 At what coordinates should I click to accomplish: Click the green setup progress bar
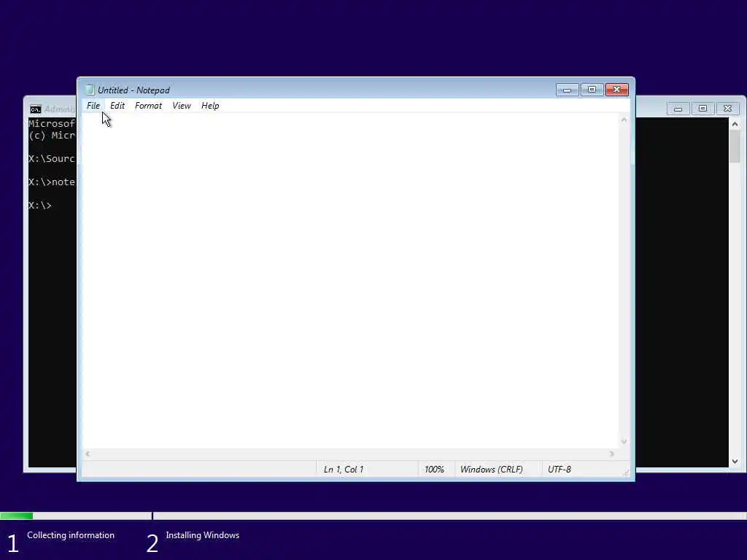(x=17, y=516)
